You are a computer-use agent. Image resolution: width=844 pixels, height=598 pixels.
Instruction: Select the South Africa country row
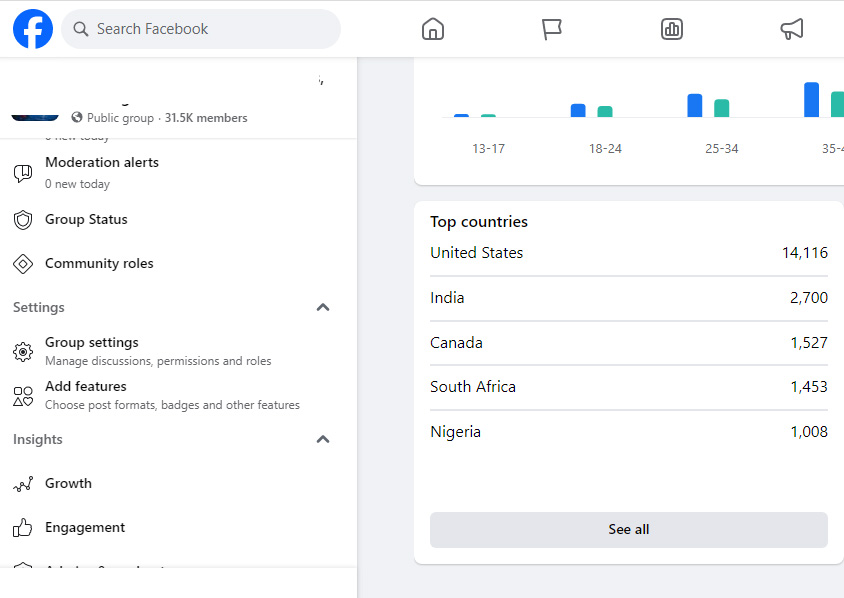(628, 387)
